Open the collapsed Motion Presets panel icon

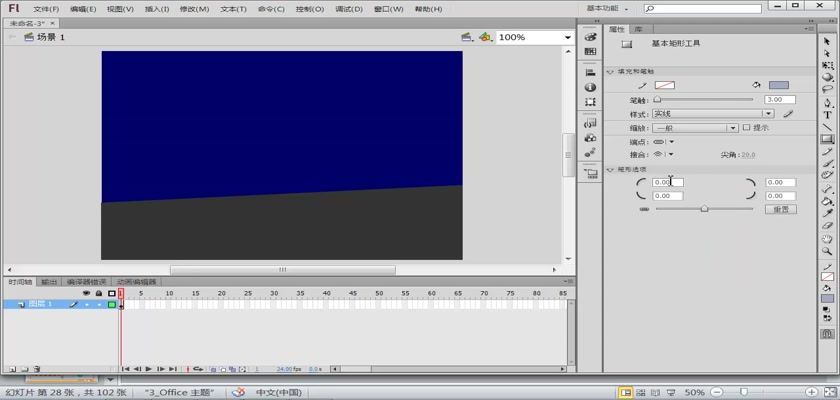(590, 153)
